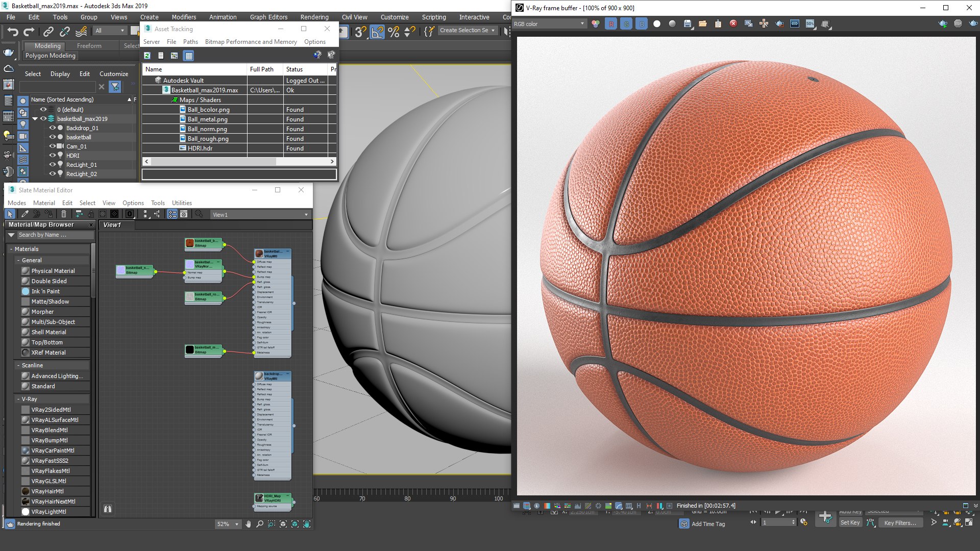Click the Search by Name field

click(56, 235)
